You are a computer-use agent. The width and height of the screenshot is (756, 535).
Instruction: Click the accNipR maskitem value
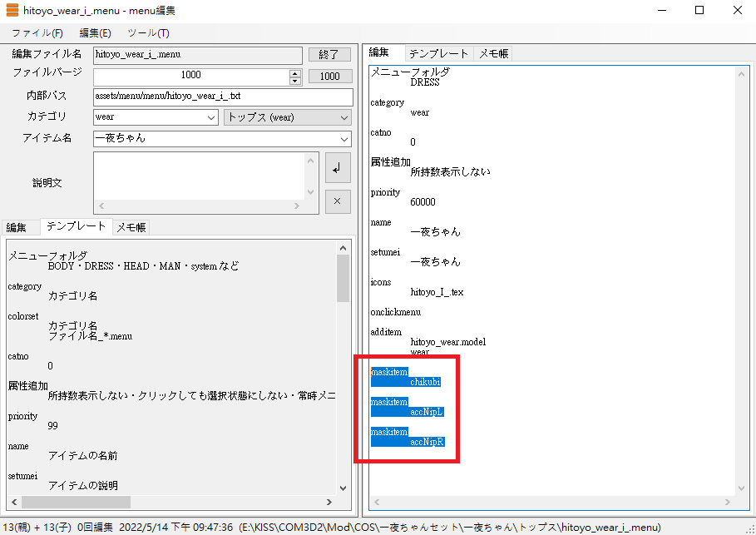point(427,442)
